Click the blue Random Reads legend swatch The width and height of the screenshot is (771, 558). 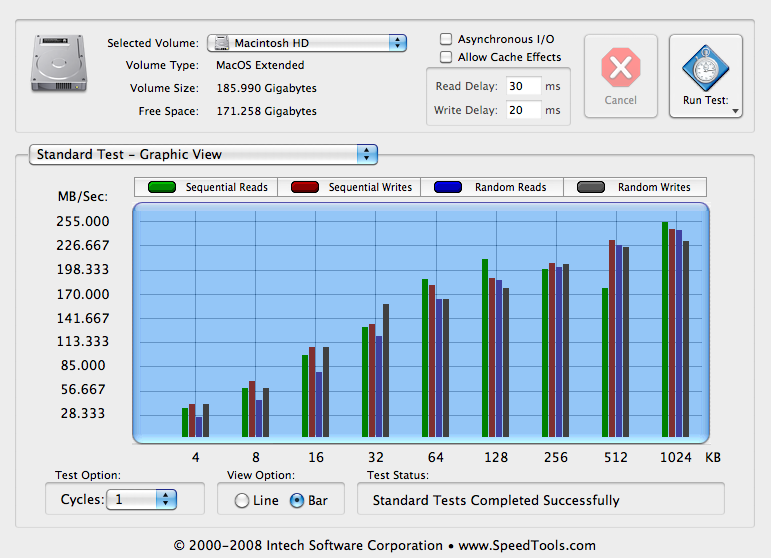point(448,187)
